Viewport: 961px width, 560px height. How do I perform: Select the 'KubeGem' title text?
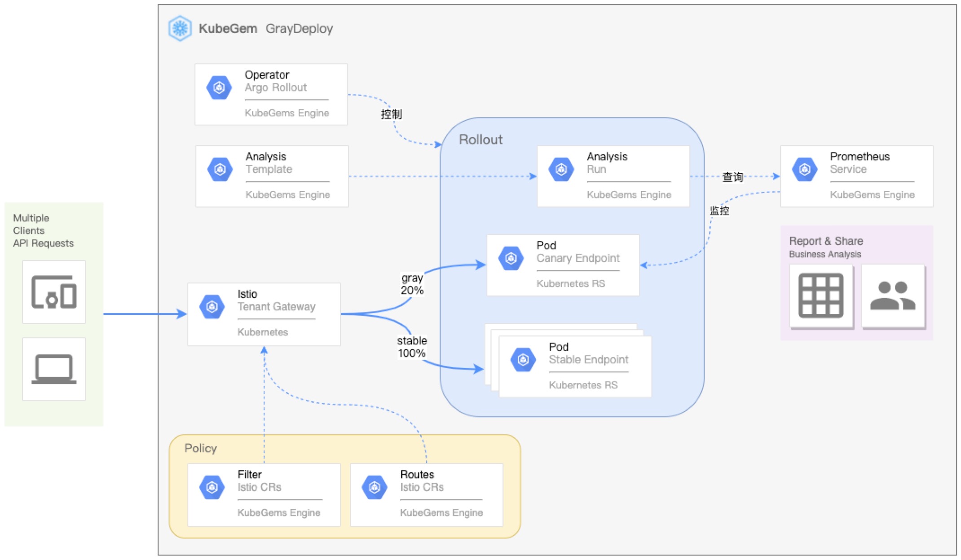(228, 28)
